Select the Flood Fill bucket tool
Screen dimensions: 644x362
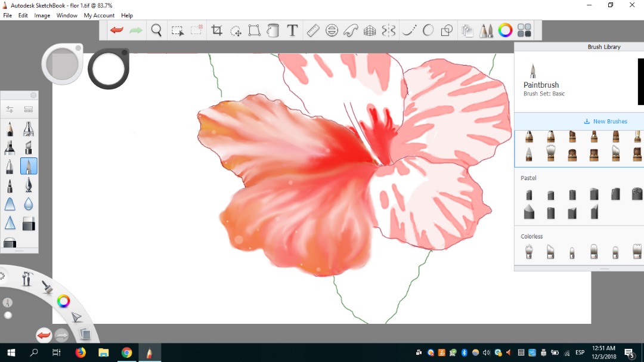pyautogui.click(x=273, y=30)
